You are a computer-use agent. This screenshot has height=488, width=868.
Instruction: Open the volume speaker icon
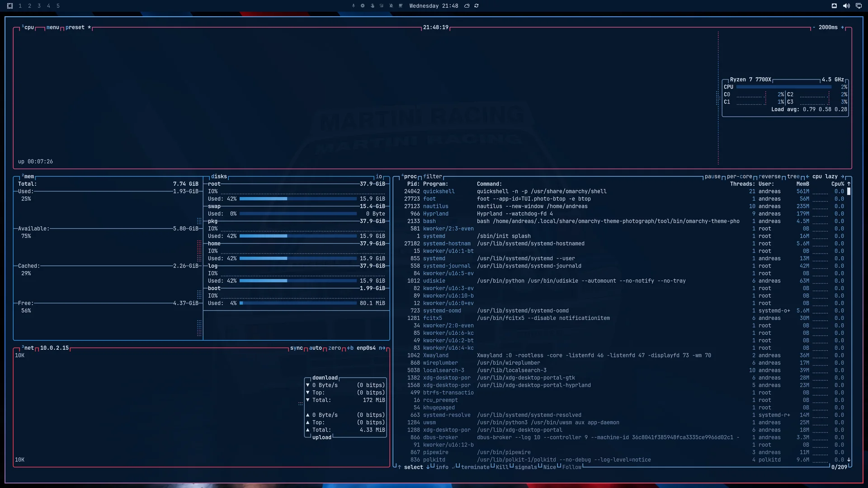pos(846,6)
